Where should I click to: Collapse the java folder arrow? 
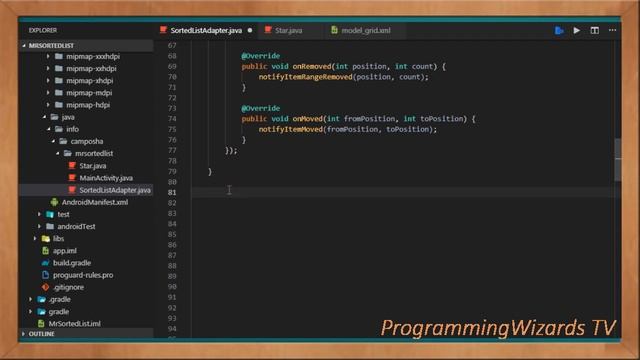[44, 117]
